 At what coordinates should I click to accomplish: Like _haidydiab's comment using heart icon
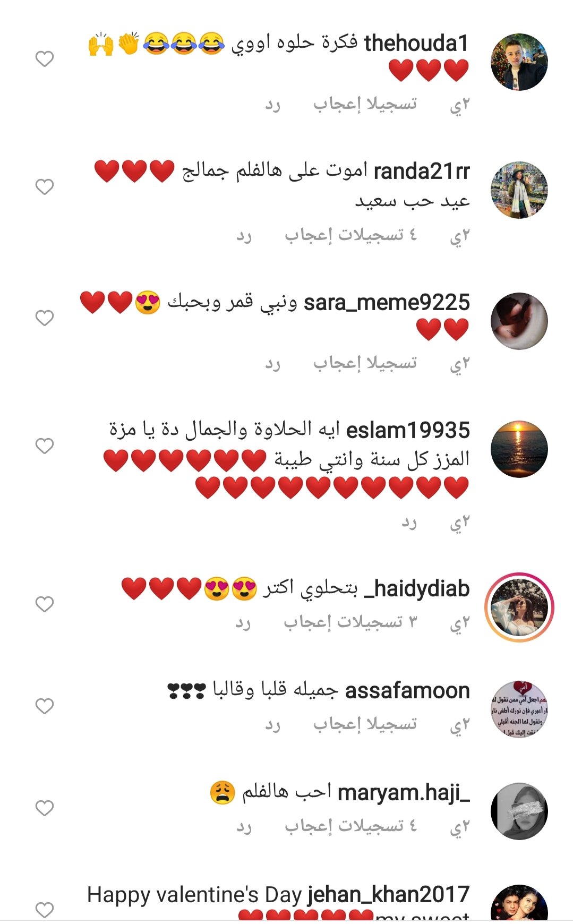click(45, 604)
